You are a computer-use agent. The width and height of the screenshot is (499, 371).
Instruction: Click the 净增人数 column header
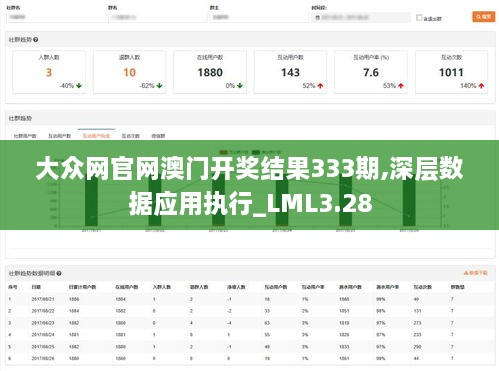(236, 287)
